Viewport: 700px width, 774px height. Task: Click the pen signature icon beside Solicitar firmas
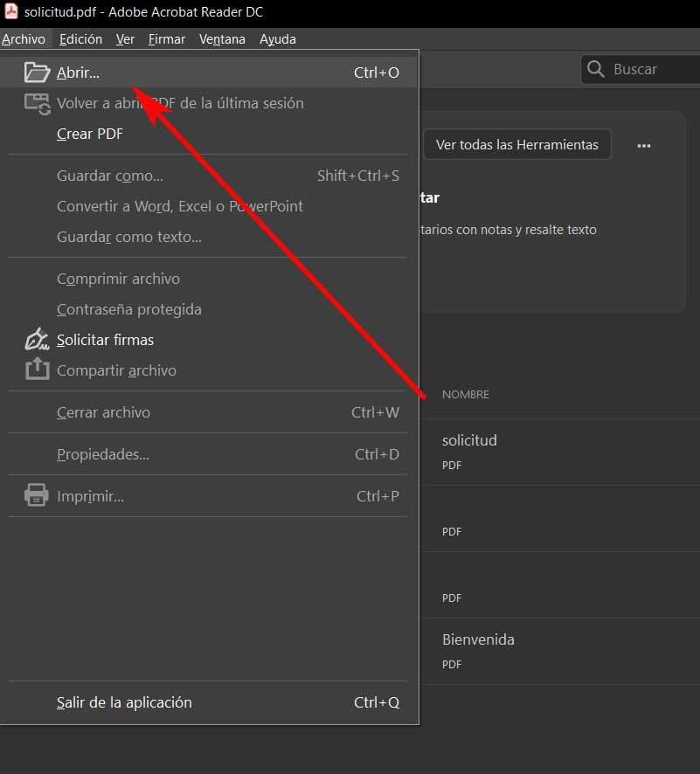tap(37, 339)
